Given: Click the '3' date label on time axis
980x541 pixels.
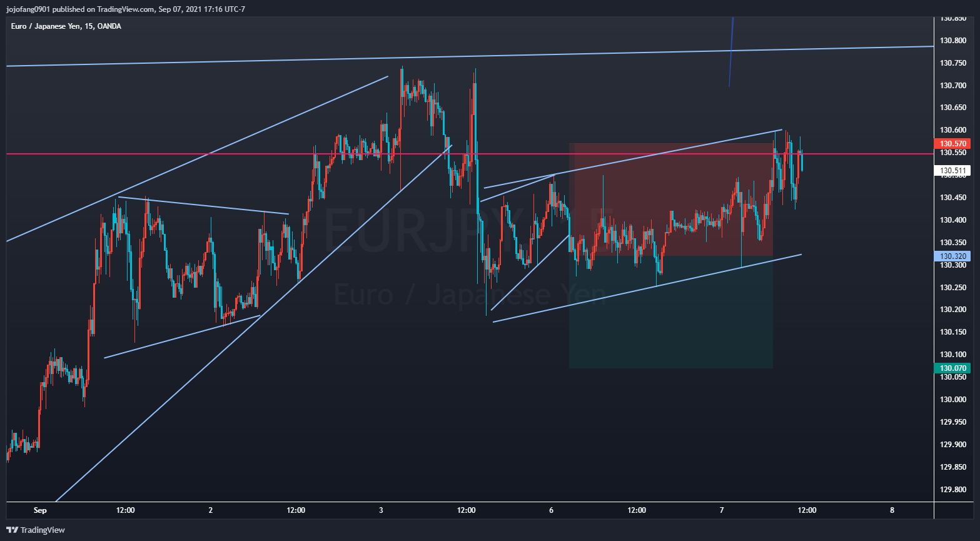Looking at the screenshot, I should click(x=381, y=510).
